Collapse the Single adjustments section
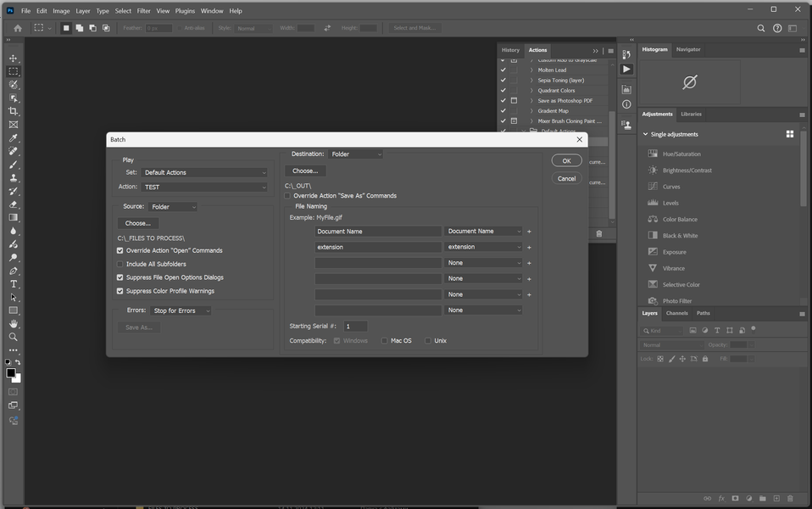The height and width of the screenshot is (509, 812). pos(645,134)
